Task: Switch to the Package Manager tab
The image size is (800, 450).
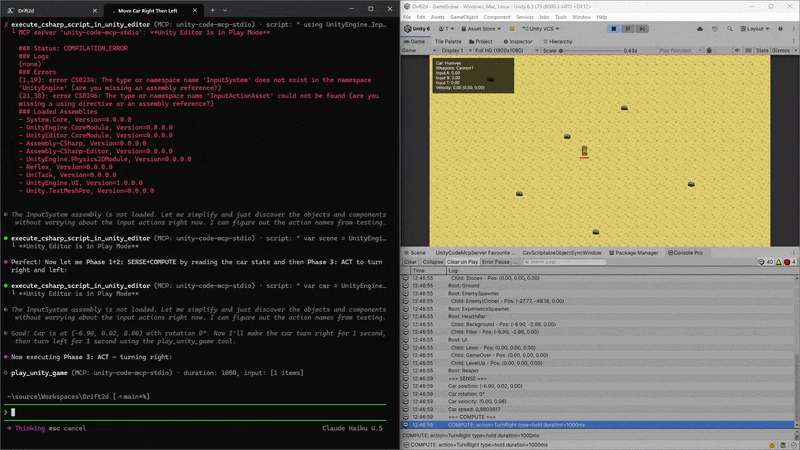Action: 633,253
